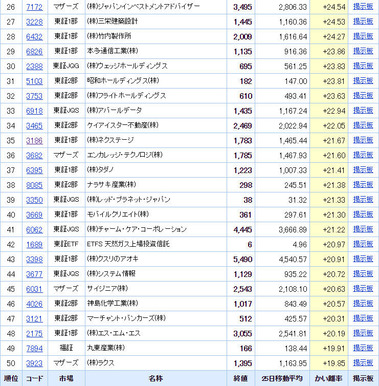Select company name 丸東産業
The height and width of the screenshot is (386, 379).
click(x=106, y=348)
